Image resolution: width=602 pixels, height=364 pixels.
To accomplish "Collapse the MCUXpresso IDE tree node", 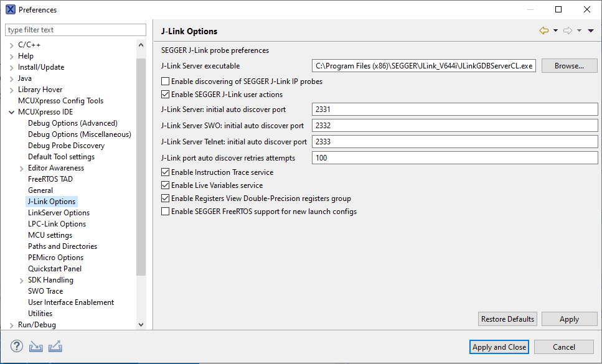I will click(x=12, y=112).
